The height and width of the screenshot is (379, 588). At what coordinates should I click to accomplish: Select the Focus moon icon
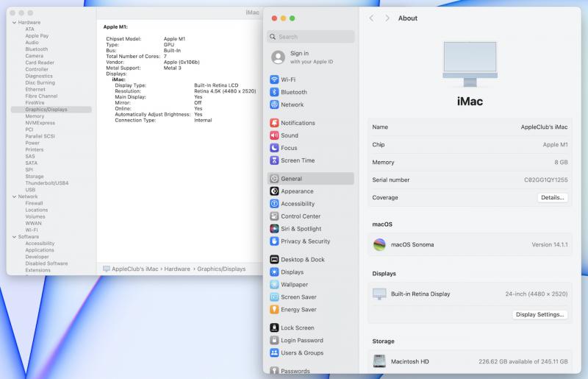[274, 148]
